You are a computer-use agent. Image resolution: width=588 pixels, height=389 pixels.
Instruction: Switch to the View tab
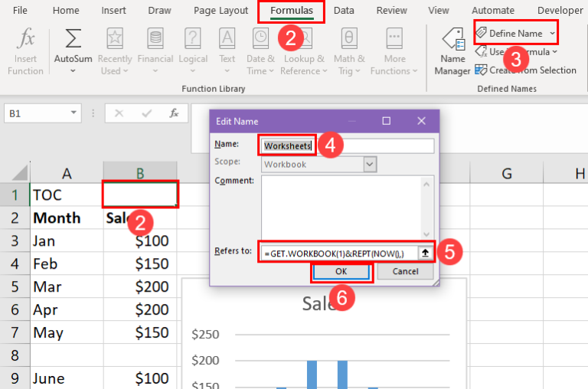(439, 11)
